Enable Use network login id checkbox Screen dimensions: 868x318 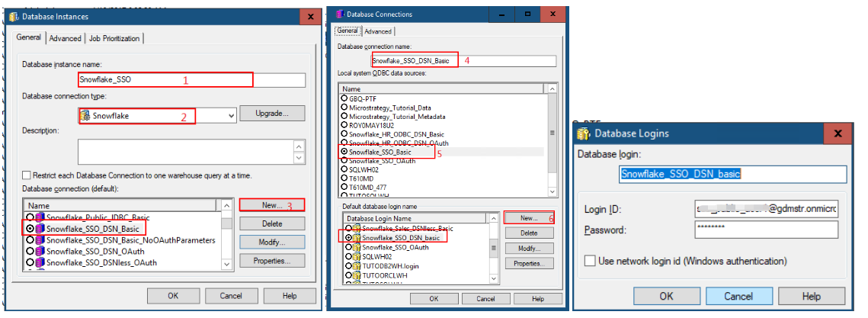point(590,262)
